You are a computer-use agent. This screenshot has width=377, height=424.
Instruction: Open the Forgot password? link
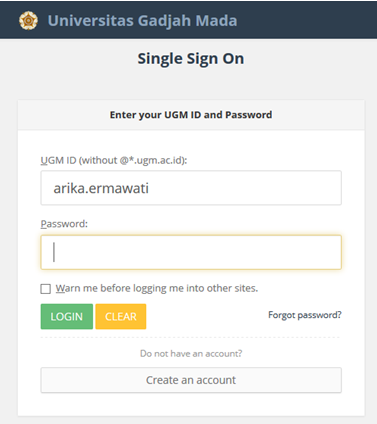(305, 315)
